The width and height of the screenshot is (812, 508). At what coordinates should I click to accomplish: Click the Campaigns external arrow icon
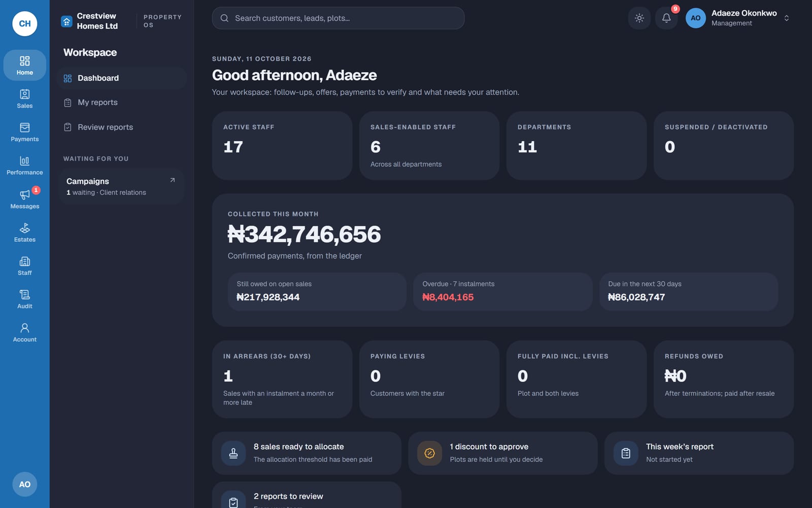[x=173, y=180]
